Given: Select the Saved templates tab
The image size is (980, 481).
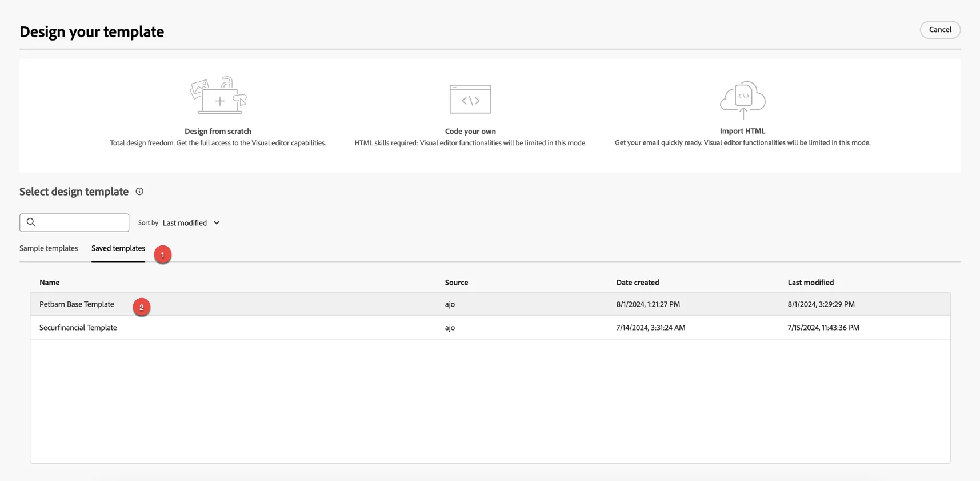Looking at the screenshot, I should (x=118, y=248).
